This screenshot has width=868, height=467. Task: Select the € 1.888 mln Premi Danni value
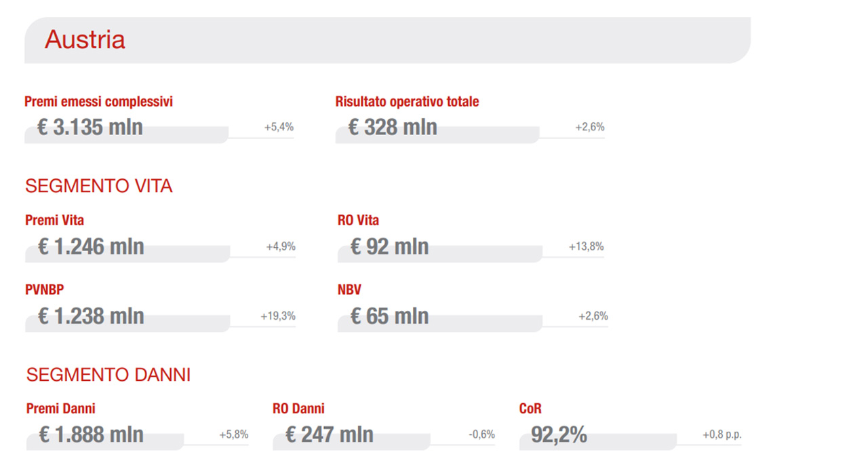point(92,434)
